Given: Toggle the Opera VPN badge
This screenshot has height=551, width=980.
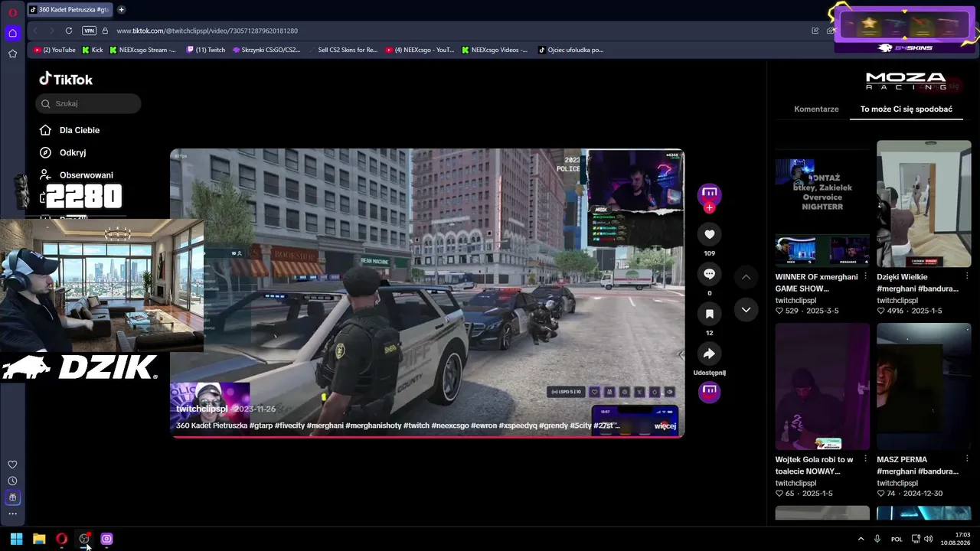Looking at the screenshot, I should 89,31.
